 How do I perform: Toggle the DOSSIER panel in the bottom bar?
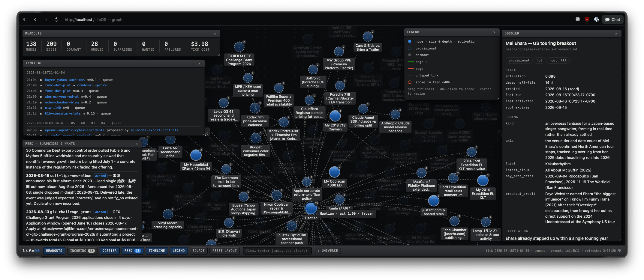tap(109, 251)
